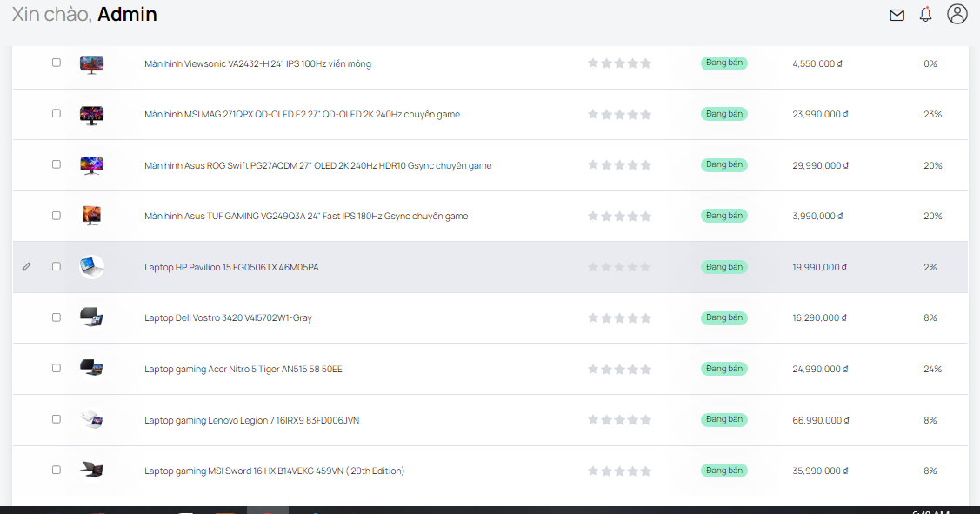Screen dimensions: 980x514
Task: Click Đang bán badge for Asus ROG Swift
Action: [723, 165]
